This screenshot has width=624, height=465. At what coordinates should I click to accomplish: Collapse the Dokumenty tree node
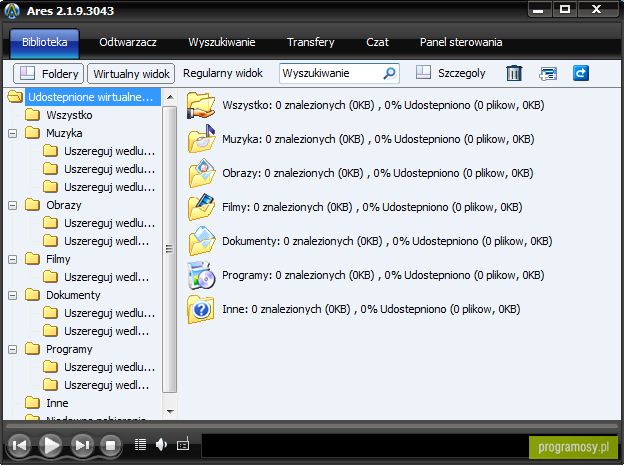[13, 295]
